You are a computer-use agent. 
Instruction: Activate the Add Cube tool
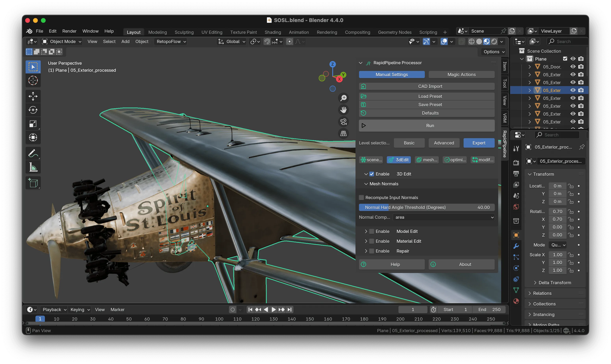33,183
